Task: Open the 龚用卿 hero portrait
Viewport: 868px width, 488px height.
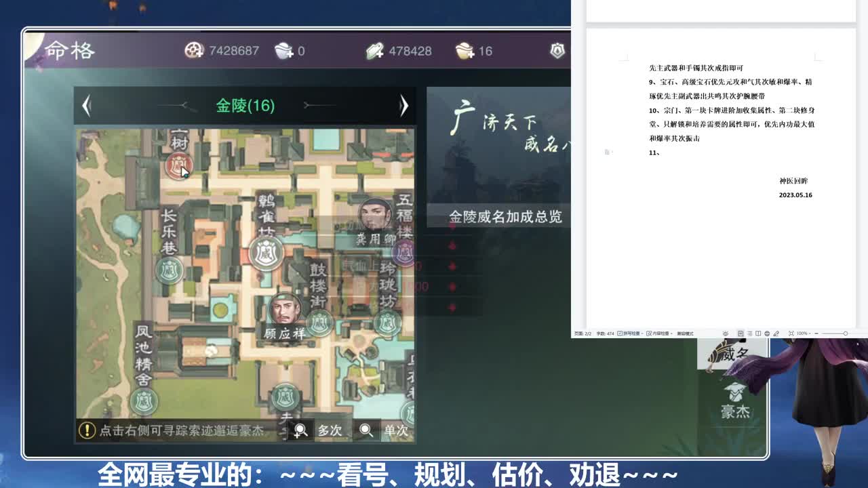Action: 376,215
